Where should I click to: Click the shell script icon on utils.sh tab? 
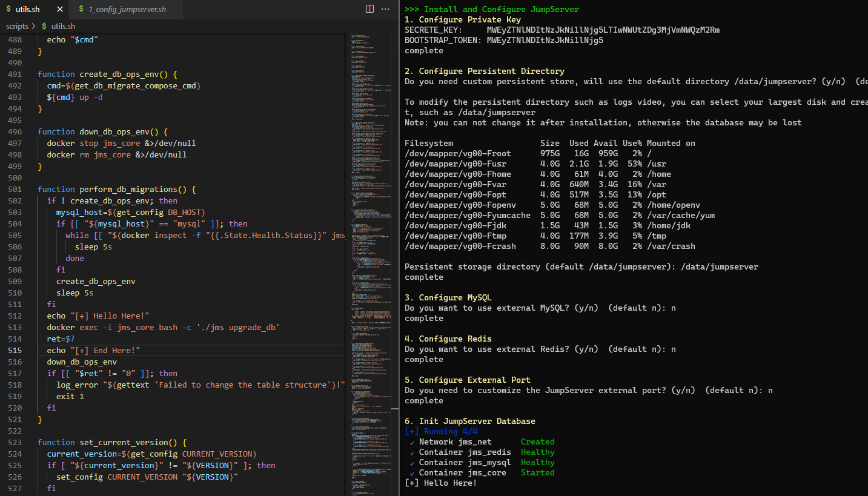tap(8, 9)
